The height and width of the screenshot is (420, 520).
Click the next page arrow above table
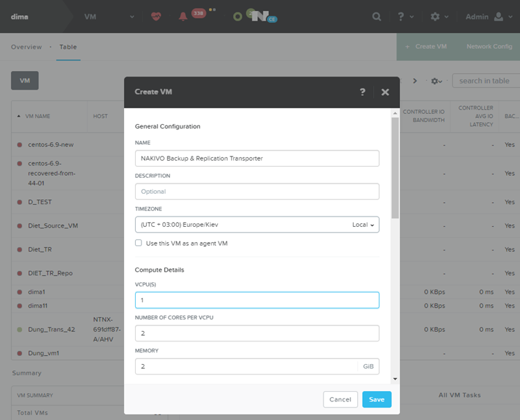point(414,81)
